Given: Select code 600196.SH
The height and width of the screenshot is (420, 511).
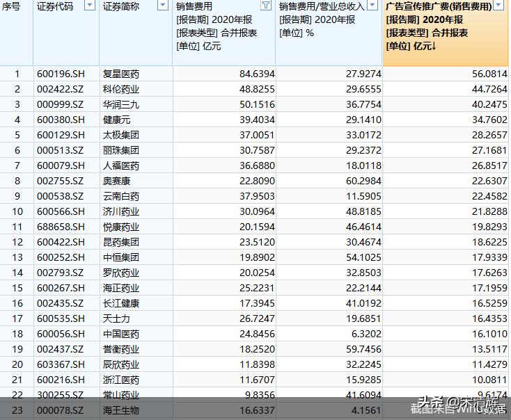Looking at the screenshot, I should click(61, 74).
